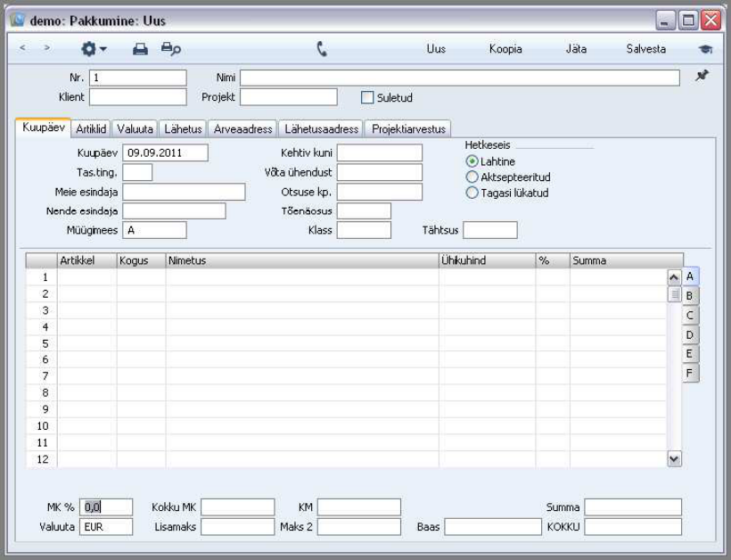Viewport: 731px width, 560px height.
Task: Click the KM field
Action: (359, 507)
